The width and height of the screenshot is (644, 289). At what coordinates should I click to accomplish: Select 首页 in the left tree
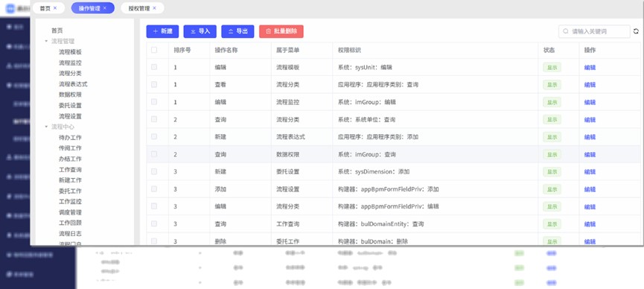[57, 31]
